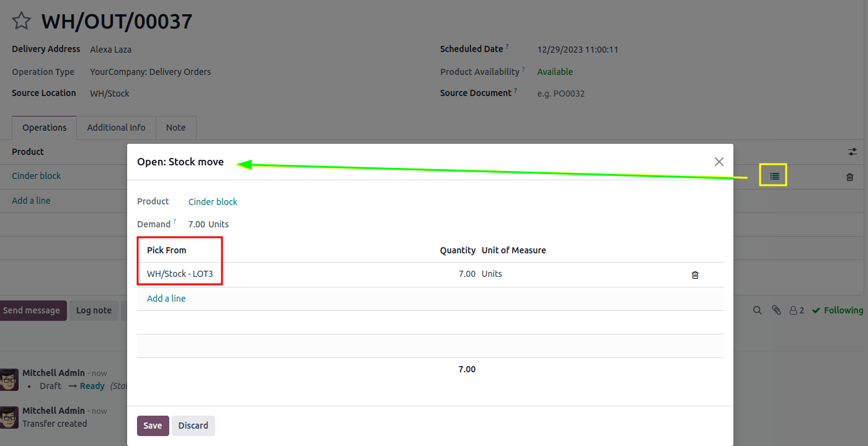Click the chatter search magnifier icon
The image size is (868, 446).
coord(757,310)
